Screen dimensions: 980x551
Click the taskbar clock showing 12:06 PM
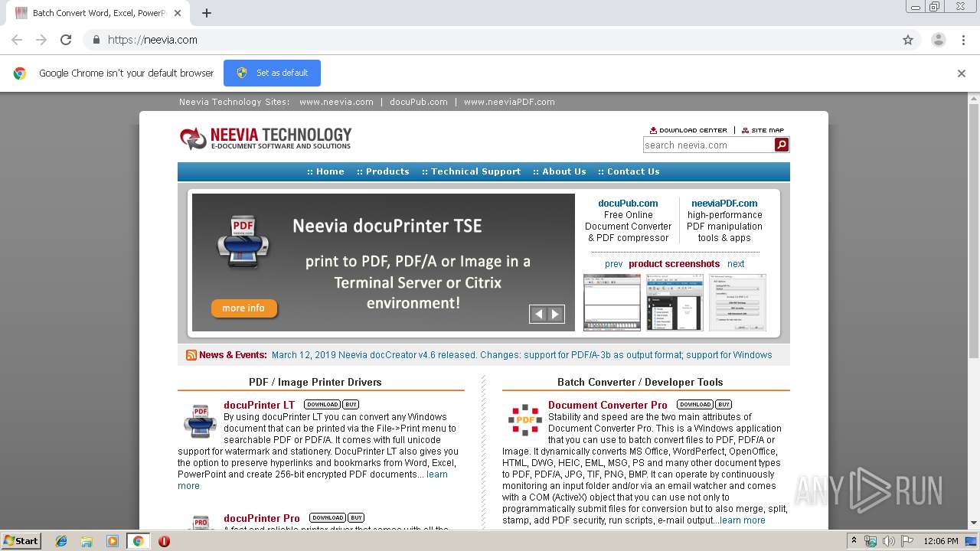pyautogui.click(x=941, y=541)
